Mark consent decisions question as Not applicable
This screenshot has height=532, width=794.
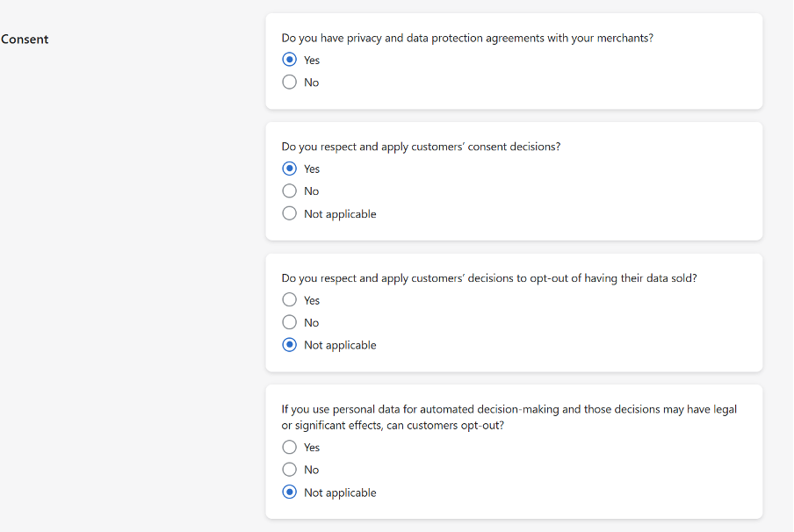(290, 214)
